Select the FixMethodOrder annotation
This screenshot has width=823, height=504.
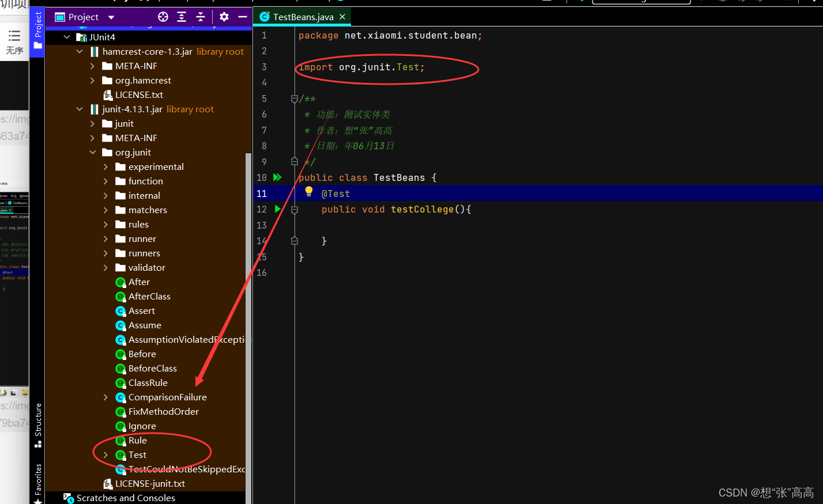point(157,411)
